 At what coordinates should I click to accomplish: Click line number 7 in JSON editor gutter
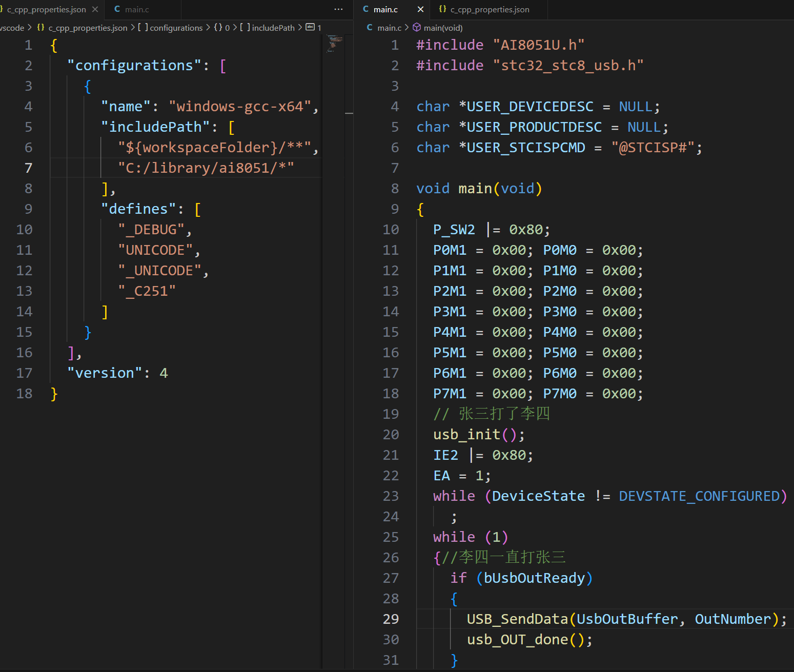click(28, 168)
